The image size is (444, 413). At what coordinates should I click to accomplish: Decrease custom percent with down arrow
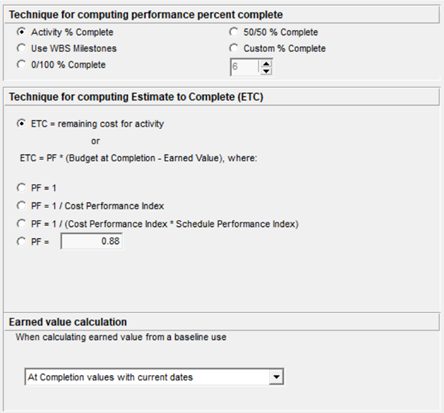pyautogui.click(x=266, y=71)
